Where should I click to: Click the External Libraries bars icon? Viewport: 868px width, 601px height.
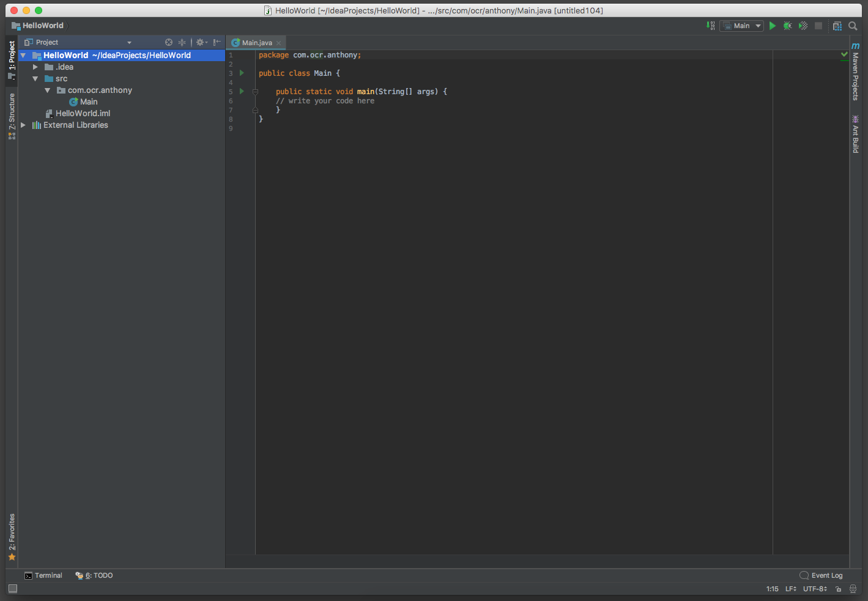tap(37, 125)
